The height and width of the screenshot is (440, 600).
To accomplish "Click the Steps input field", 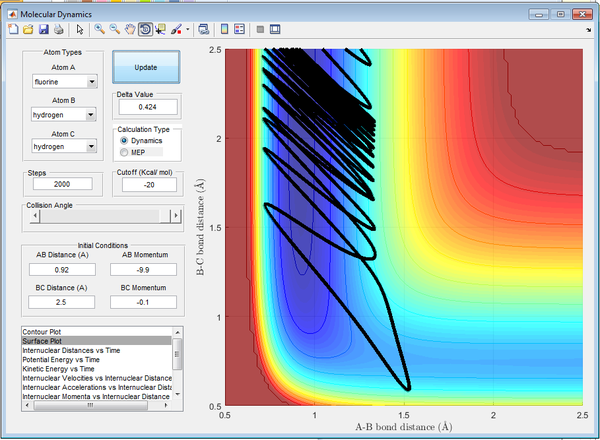I will (64, 184).
